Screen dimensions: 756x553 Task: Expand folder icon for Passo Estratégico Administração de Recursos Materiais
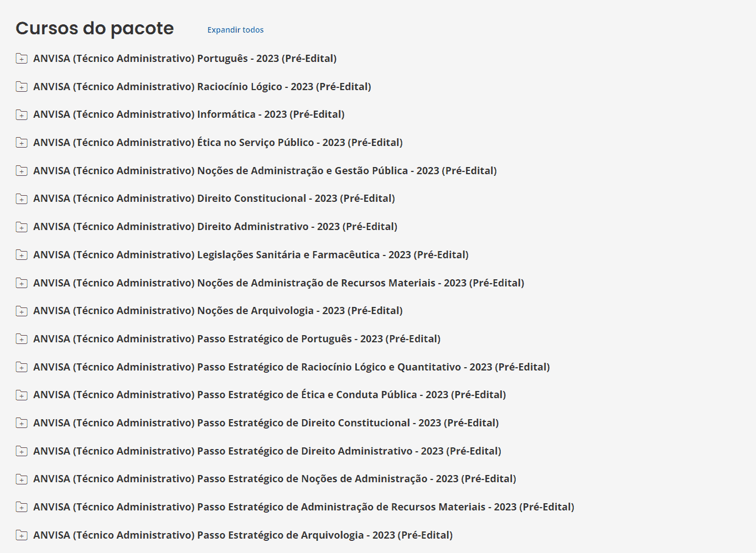point(22,507)
